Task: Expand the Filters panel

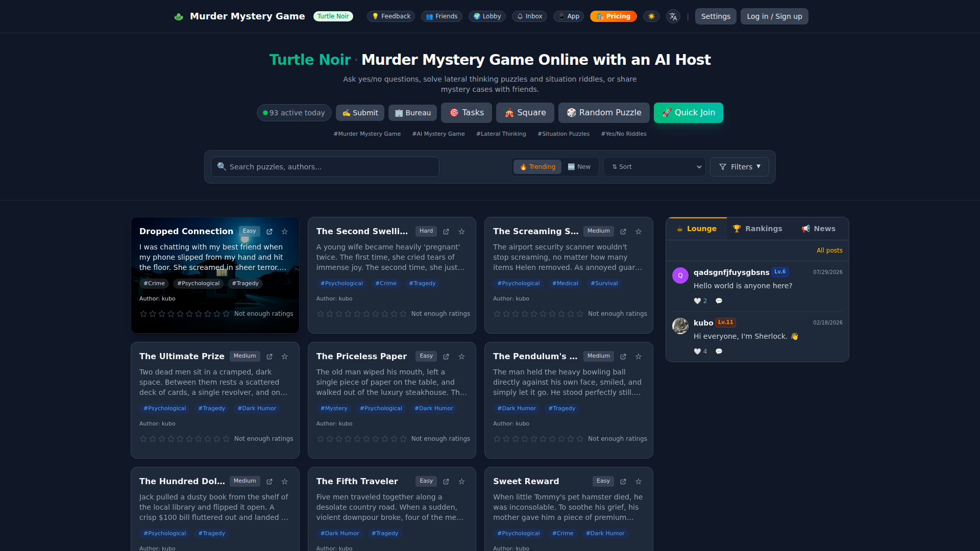Action: (x=740, y=167)
